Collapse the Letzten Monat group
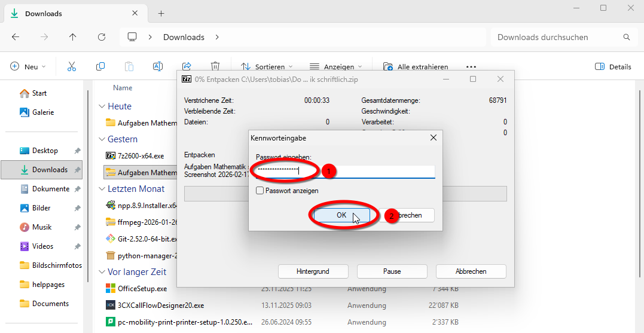The image size is (644, 333). click(102, 189)
